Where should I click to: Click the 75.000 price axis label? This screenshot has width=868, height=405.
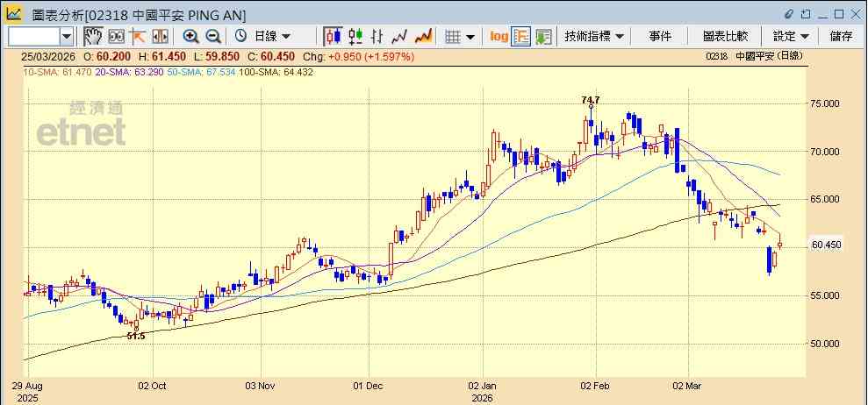[x=827, y=103]
